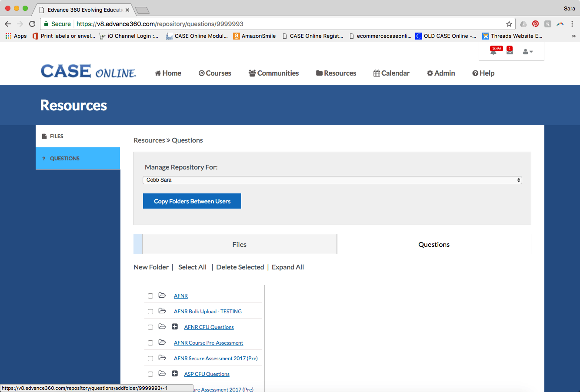Click the Pinterest extension icon

(535, 24)
